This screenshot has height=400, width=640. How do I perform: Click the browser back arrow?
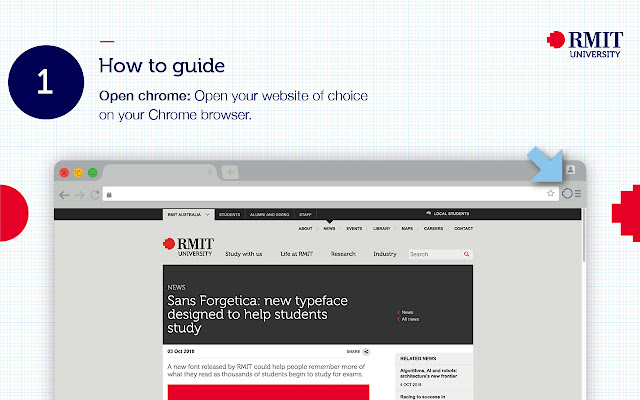(64, 195)
